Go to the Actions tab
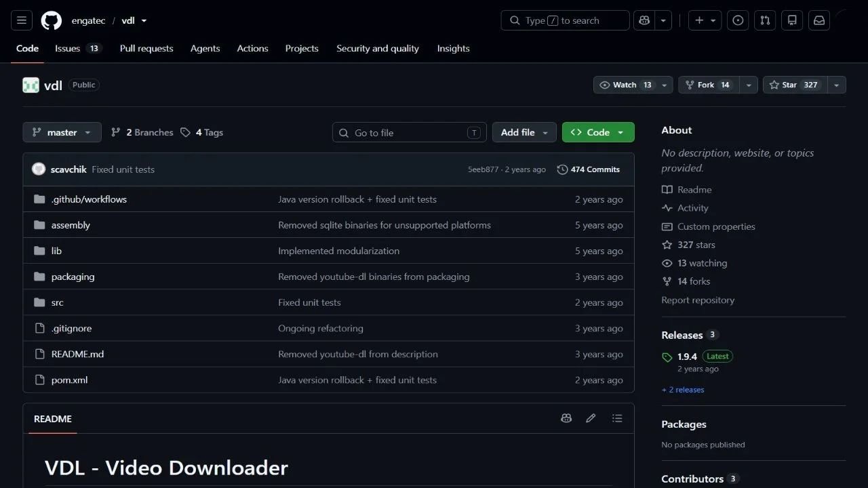The width and height of the screenshot is (868, 488). (252, 49)
